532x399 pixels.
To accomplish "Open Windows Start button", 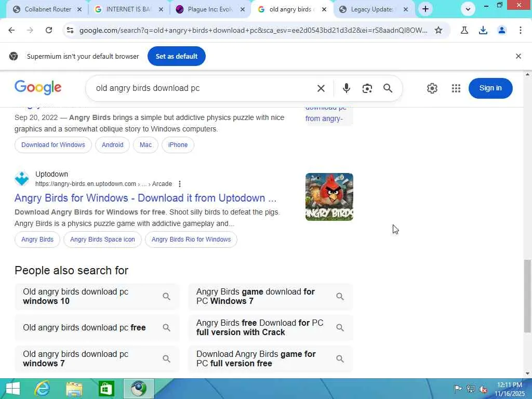I will [13, 389].
